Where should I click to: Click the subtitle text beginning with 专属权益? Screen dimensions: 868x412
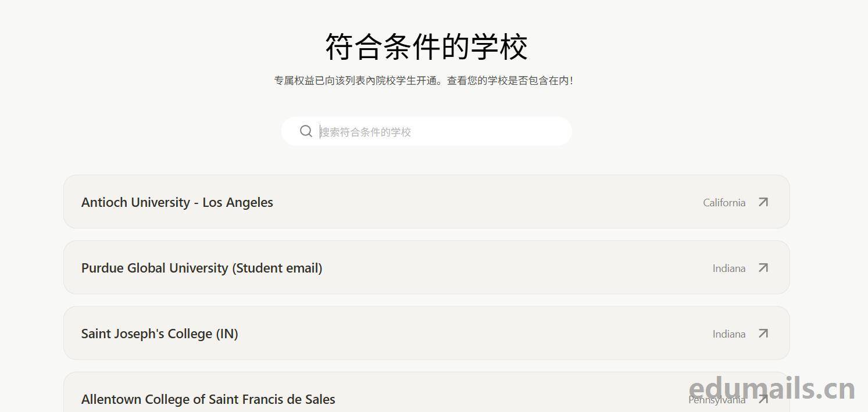coord(424,81)
